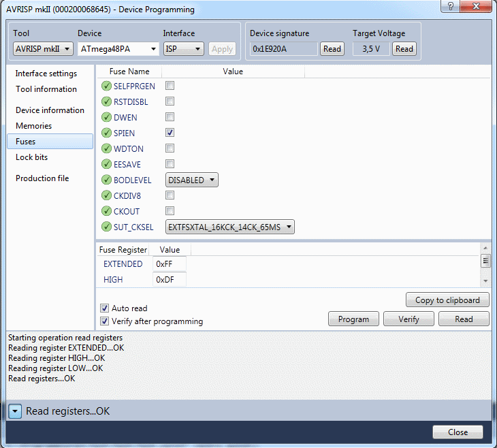
Task: Open the Production file page
Action: coord(42,178)
